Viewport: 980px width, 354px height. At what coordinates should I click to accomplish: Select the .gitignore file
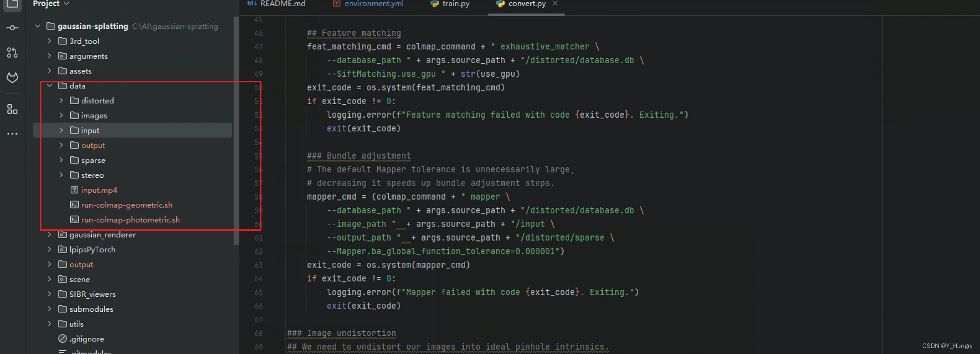[x=87, y=339]
